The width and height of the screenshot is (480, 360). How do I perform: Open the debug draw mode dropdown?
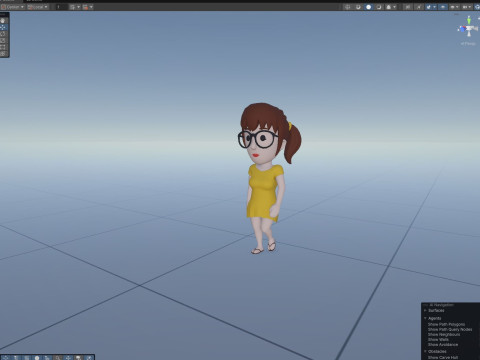(391, 7)
